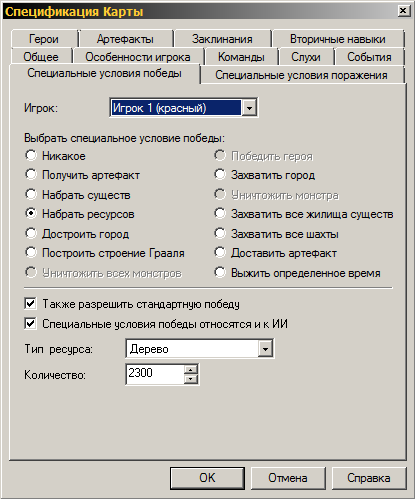This screenshot has width=415, height=499.
Task: Go to Специальные условия поражения tab
Action: pos(301,75)
